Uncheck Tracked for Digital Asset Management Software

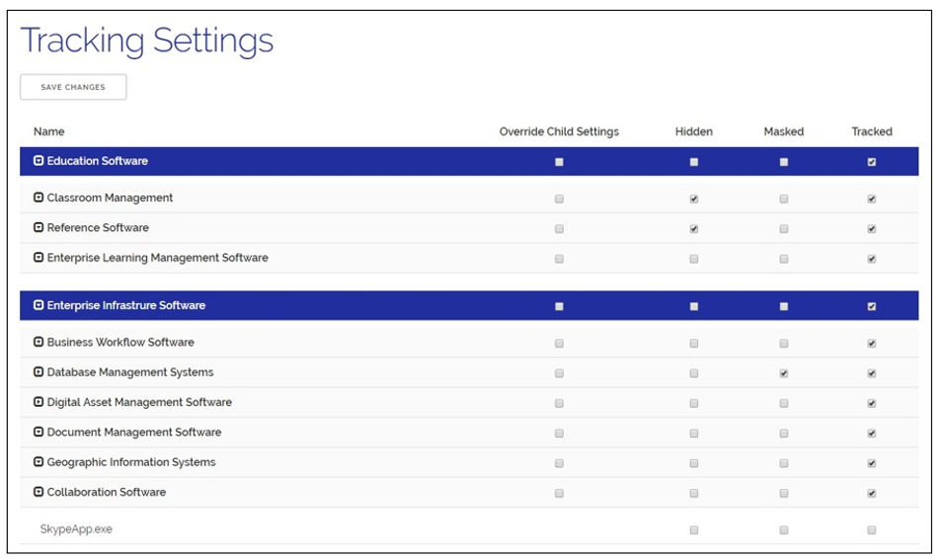(872, 403)
